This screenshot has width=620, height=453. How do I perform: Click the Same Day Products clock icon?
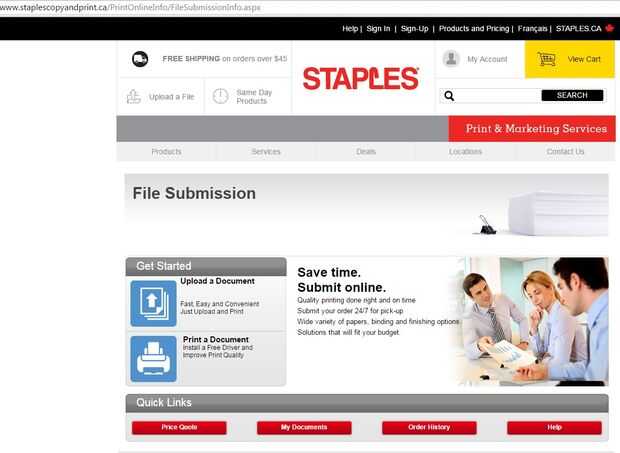coord(220,96)
